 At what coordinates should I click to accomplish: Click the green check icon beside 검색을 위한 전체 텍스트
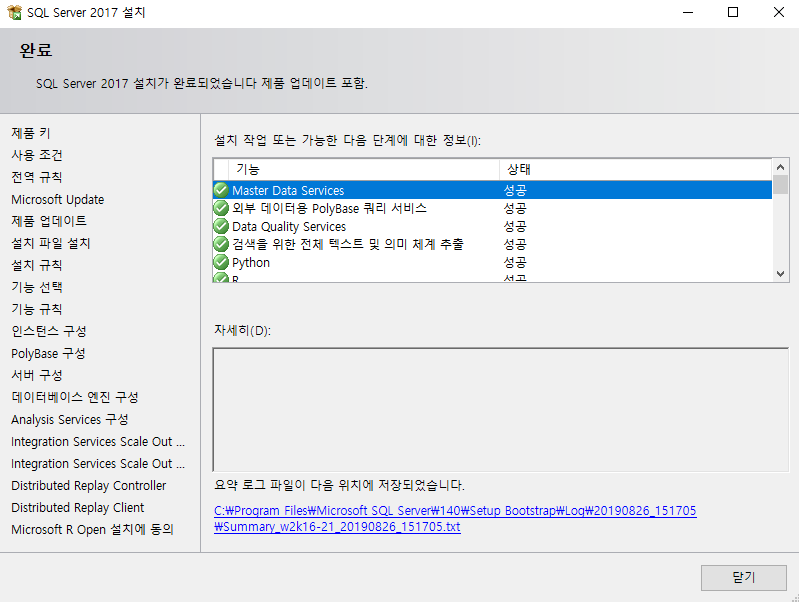tap(221, 244)
